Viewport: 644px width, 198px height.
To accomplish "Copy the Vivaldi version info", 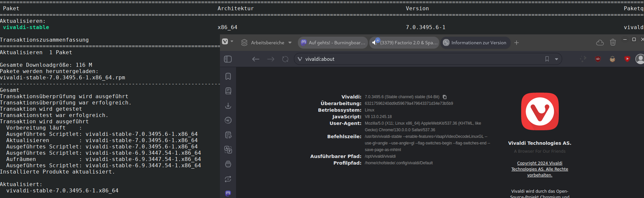I will coord(445,97).
